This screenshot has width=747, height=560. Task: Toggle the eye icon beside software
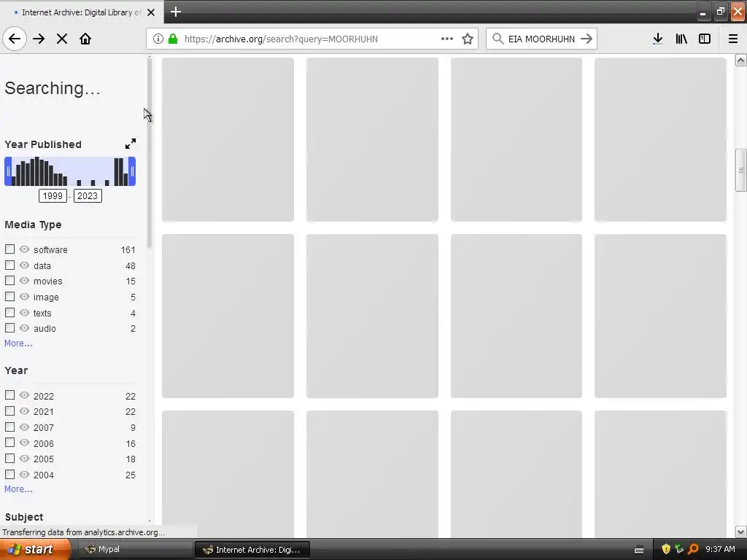(x=24, y=249)
